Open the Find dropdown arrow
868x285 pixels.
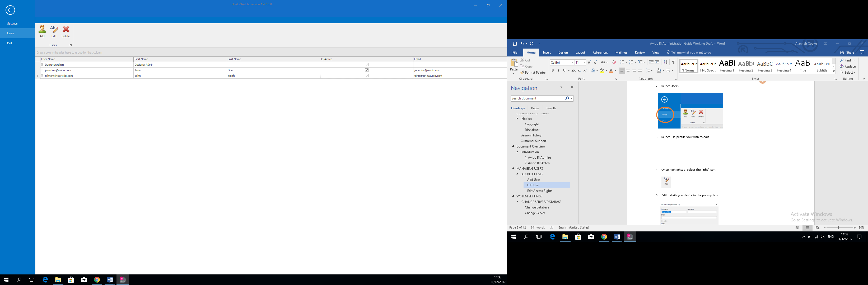(x=854, y=61)
